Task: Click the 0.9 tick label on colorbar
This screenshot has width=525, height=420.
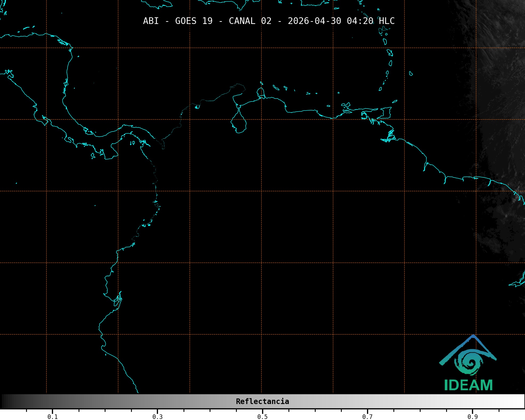Action: pos(473,417)
